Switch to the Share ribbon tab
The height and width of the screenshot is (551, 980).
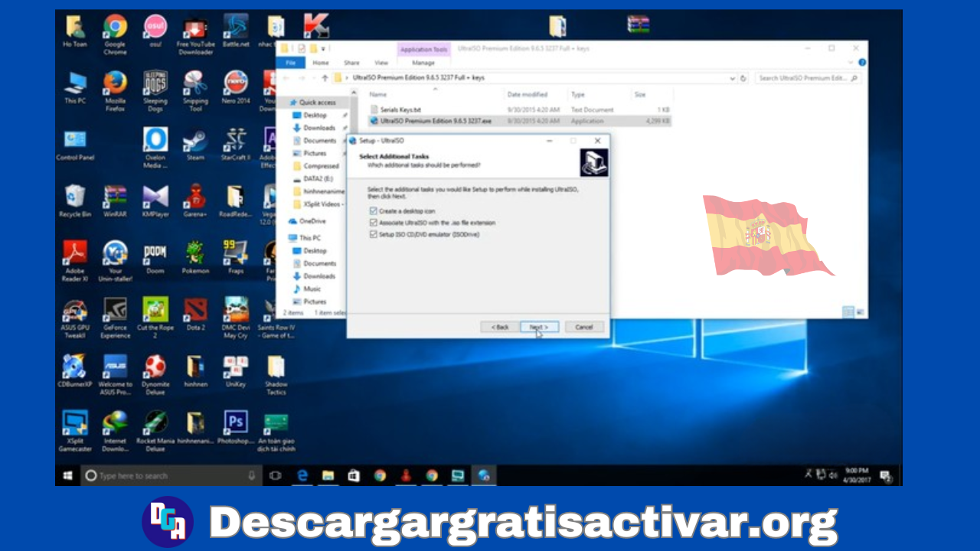(x=351, y=63)
